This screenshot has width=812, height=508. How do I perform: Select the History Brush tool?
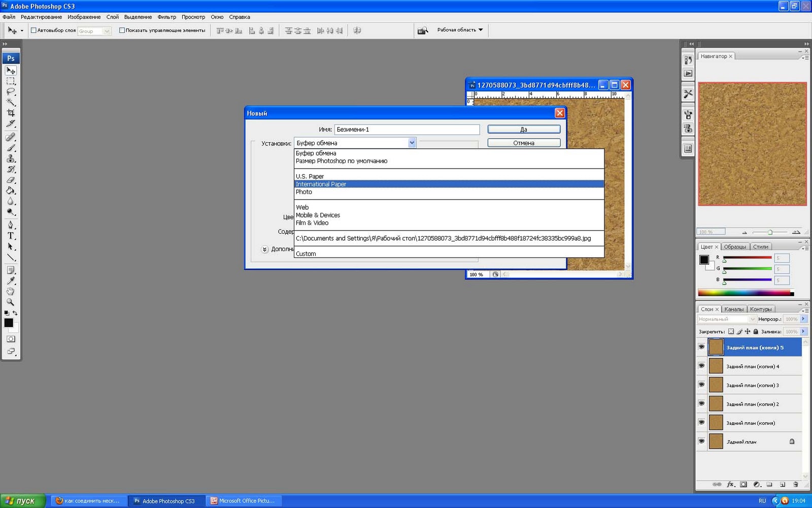[11, 169]
